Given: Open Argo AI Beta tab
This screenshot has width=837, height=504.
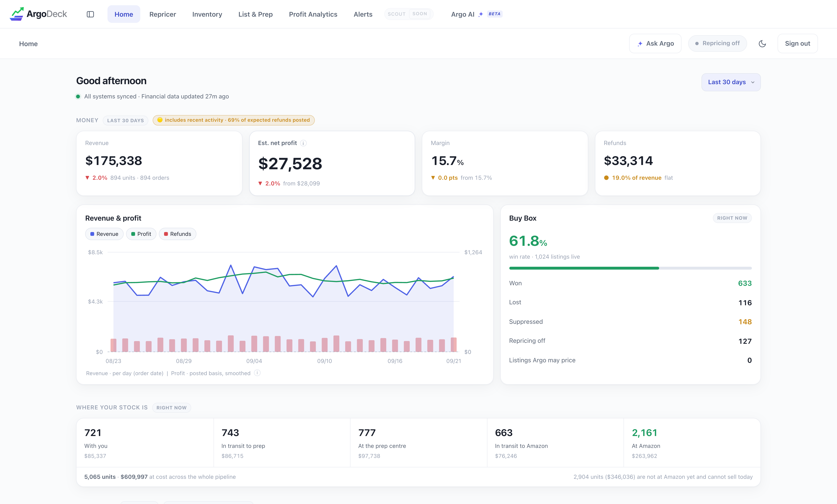Looking at the screenshot, I should click(477, 14).
